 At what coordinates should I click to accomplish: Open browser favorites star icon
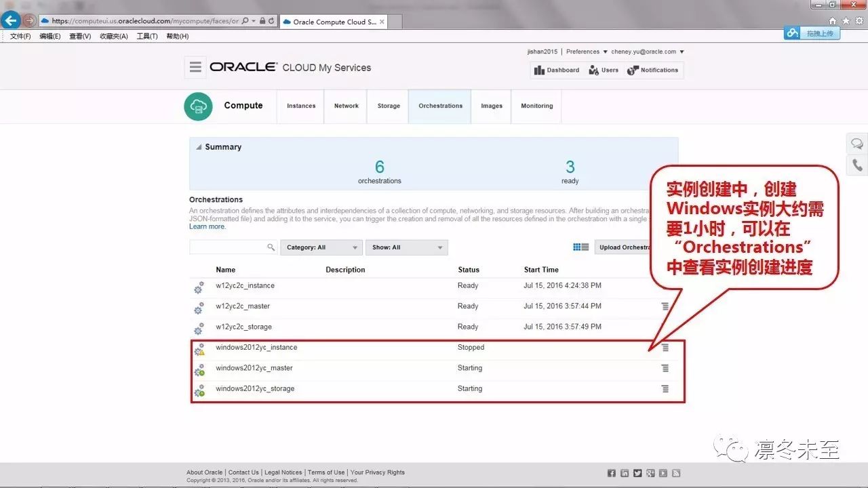845,21
